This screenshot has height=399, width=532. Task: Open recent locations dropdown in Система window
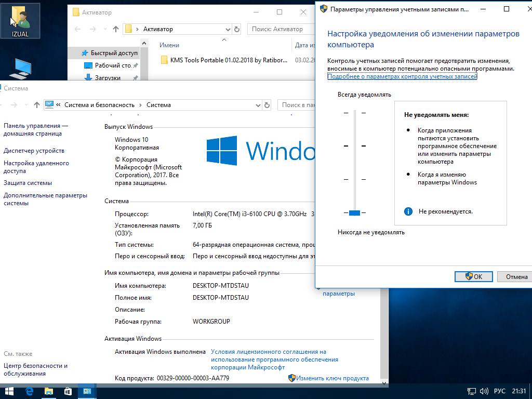[x=26, y=105]
